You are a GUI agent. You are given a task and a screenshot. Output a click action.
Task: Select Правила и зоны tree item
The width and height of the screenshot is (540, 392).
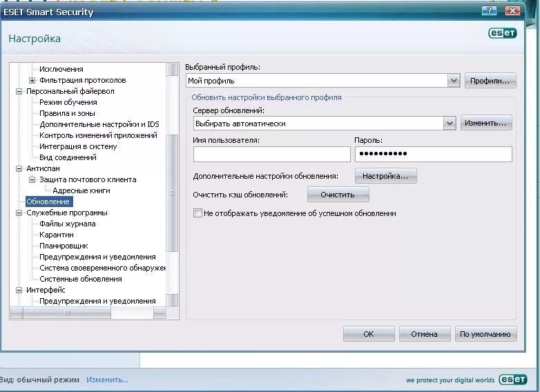[x=67, y=113]
